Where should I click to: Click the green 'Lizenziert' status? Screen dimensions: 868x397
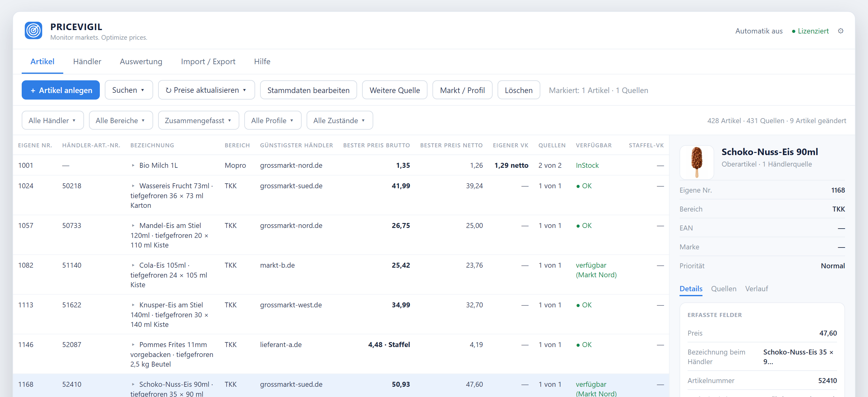[810, 31]
